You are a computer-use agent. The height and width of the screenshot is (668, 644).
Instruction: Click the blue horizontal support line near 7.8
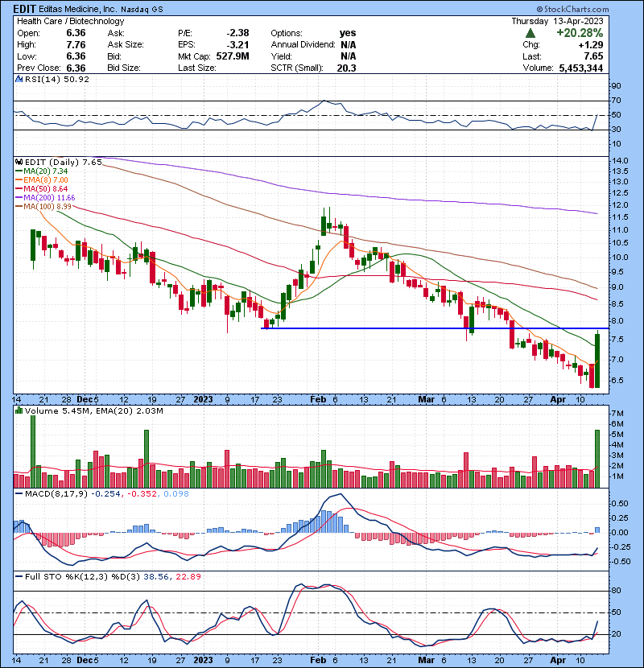[435, 328]
